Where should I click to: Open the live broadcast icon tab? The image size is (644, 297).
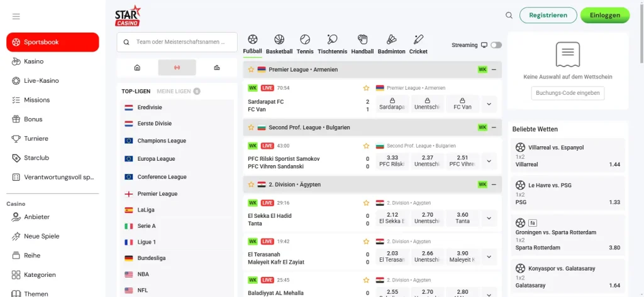pyautogui.click(x=177, y=68)
